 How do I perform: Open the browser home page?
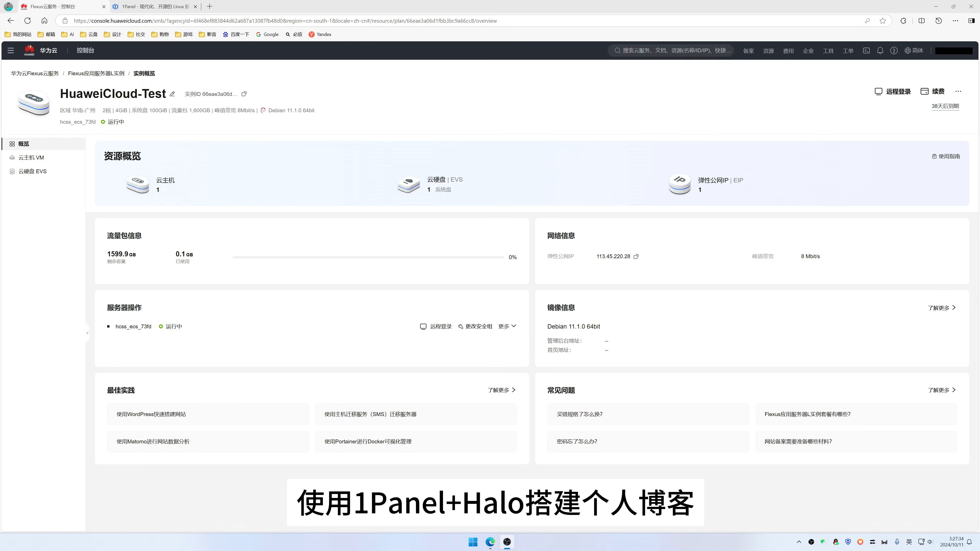click(44, 20)
